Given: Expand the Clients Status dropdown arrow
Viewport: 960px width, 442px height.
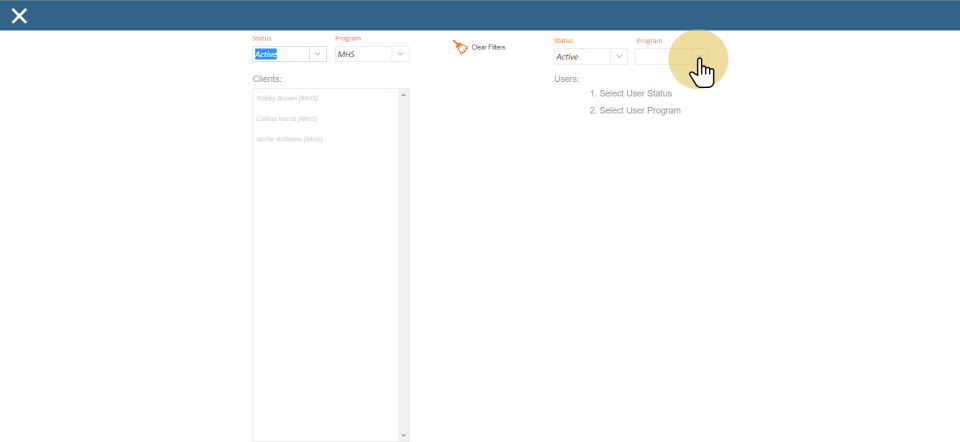Looking at the screenshot, I should (318, 54).
